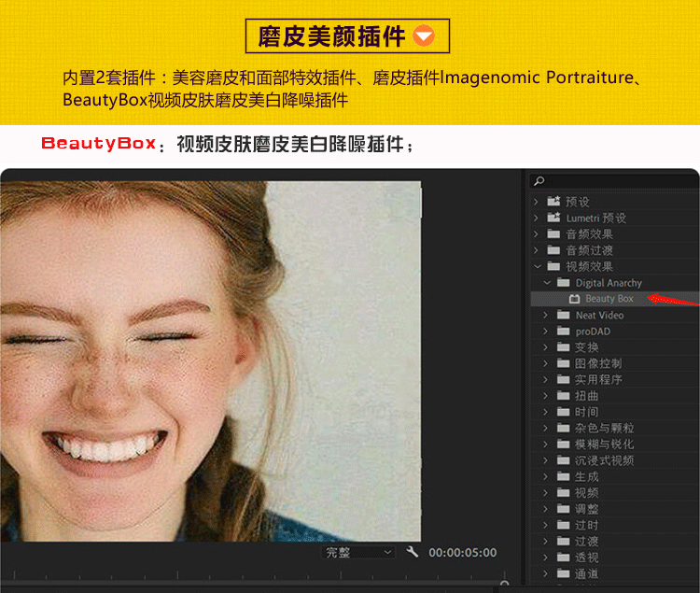Click the 扭曲 folder icon
700x593 pixels.
(564, 396)
